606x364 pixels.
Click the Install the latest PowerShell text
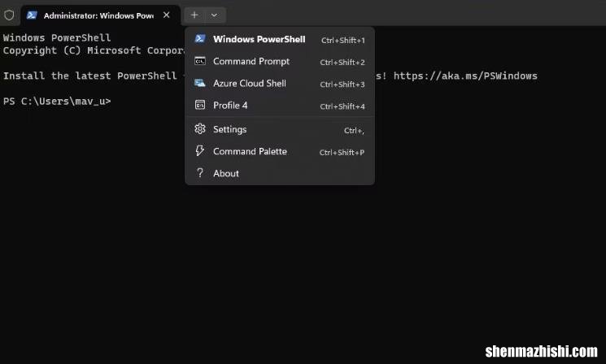click(90, 76)
